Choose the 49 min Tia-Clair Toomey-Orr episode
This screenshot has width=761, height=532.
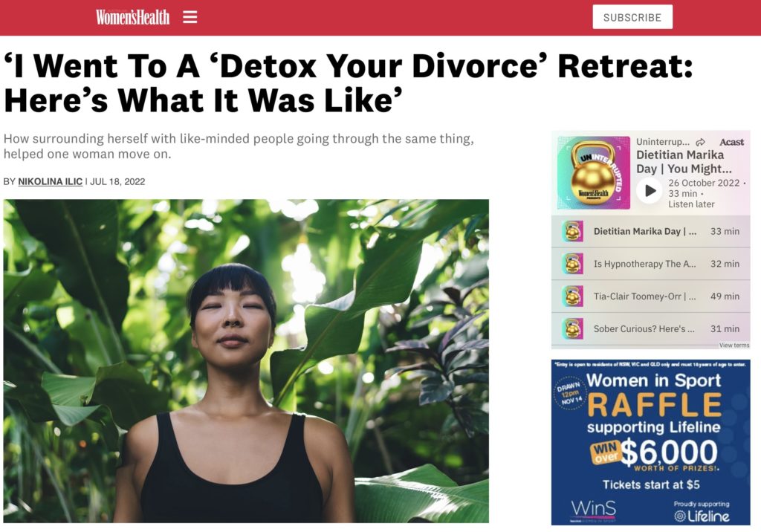click(x=650, y=296)
